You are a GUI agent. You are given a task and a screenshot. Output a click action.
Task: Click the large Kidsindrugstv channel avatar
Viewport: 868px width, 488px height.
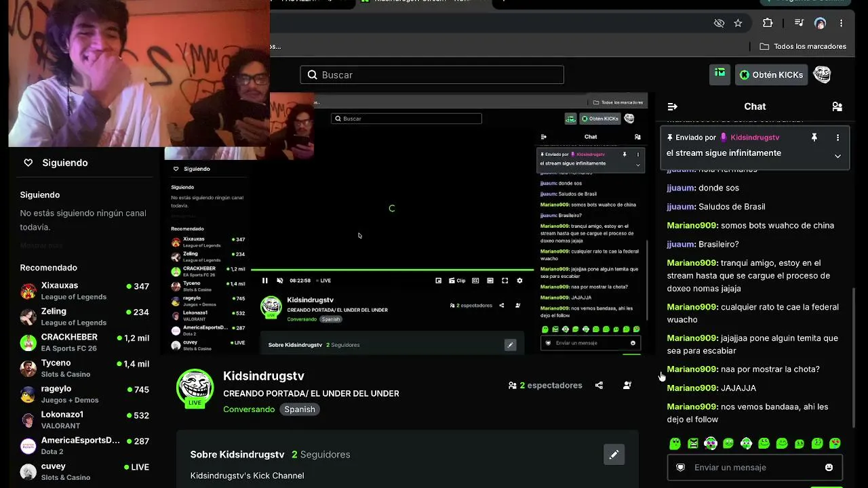point(195,388)
